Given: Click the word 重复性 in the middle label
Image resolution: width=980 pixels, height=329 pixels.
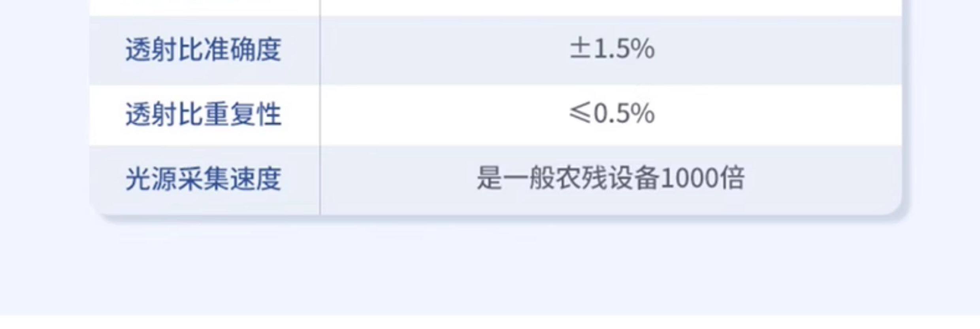Looking at the screenshot, I should click(x=242, y=114).
